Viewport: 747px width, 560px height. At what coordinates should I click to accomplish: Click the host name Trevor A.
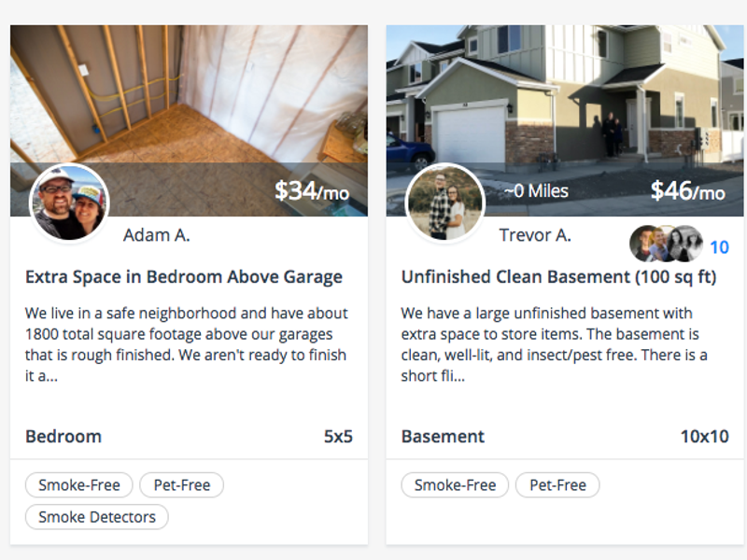(535, 235)
